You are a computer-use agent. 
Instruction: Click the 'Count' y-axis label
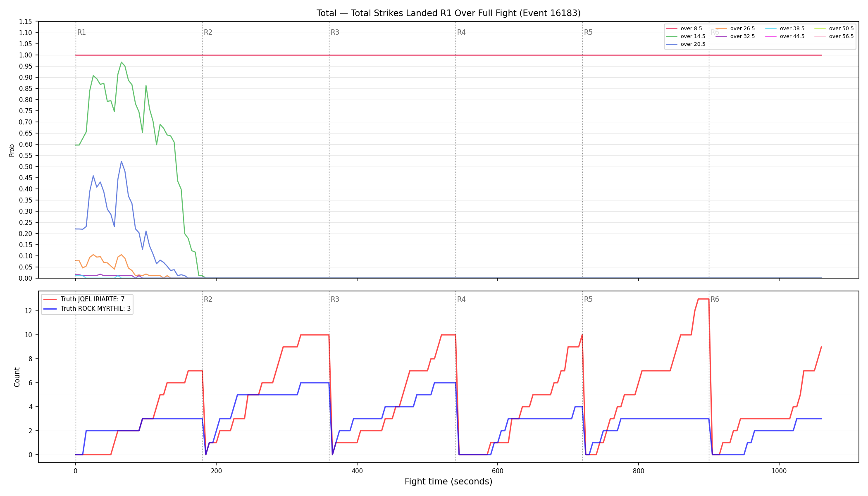click(x=17, y=377)
